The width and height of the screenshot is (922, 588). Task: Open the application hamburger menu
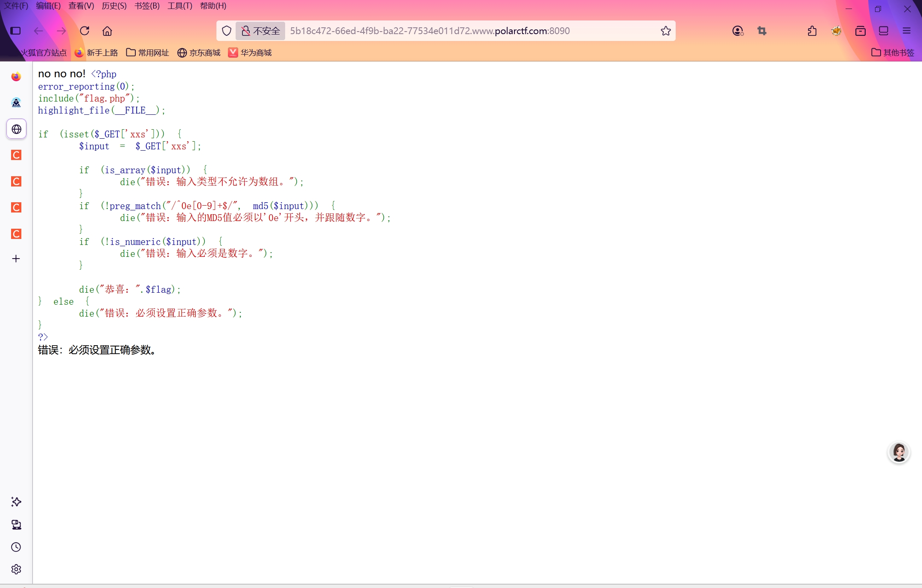907,31
